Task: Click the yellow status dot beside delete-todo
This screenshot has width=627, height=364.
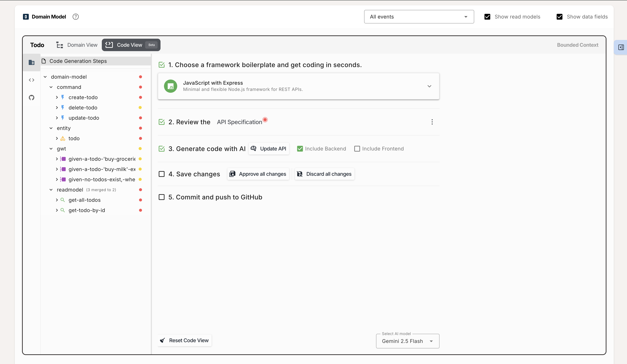Action: [x=140, y=108]
